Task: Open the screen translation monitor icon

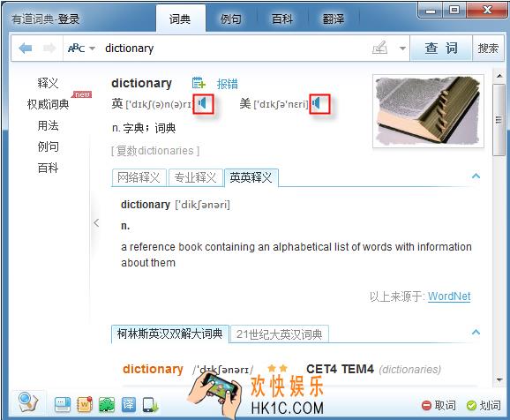Action: [x=63, y=405]
